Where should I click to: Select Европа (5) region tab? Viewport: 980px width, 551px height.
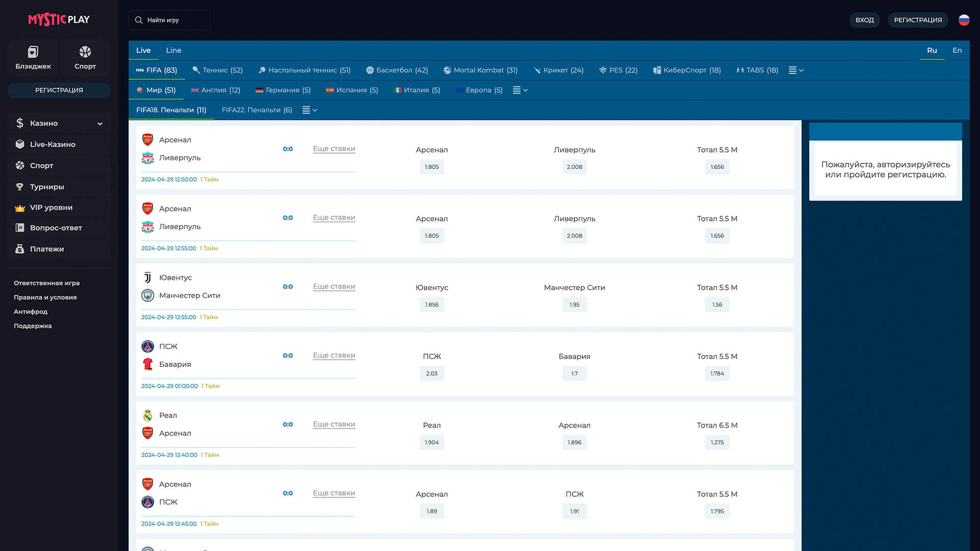479,90
